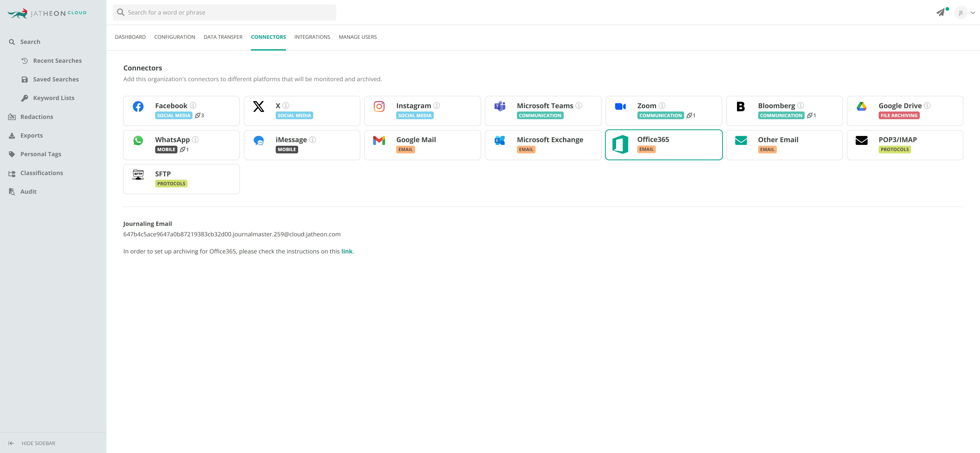Open the Dashboard tab
Screen dimensions: 980x453
(x=130, y=37)
